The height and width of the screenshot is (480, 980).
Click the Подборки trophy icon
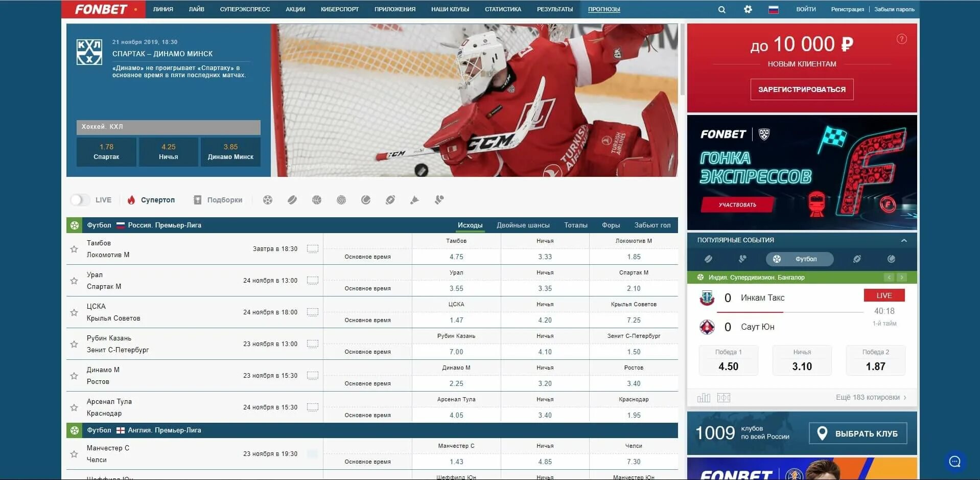pyautogui.click(x=198, y=200)
